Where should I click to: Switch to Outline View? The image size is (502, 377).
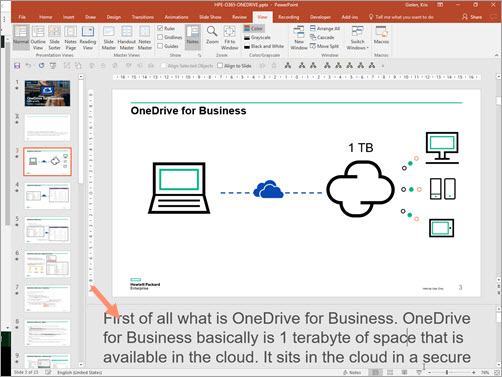point(38,38)
